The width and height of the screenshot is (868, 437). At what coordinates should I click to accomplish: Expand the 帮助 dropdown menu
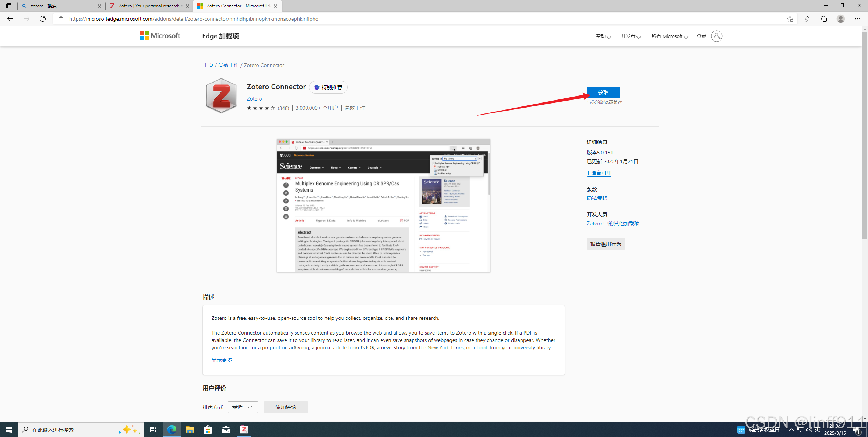pyautogui.click(x=603, y=36)
